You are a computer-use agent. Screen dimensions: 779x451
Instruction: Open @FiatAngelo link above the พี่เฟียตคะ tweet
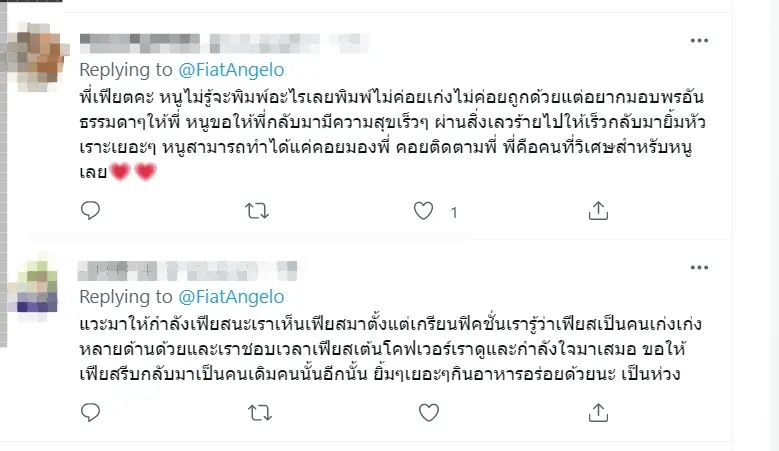230,70
